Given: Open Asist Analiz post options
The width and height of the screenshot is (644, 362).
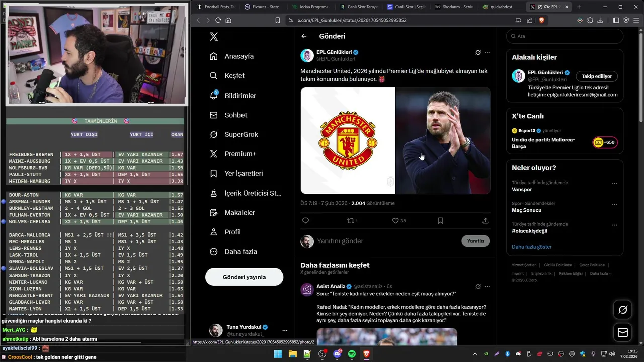Looking at the screenshot, I should click(x=487, y=287).
